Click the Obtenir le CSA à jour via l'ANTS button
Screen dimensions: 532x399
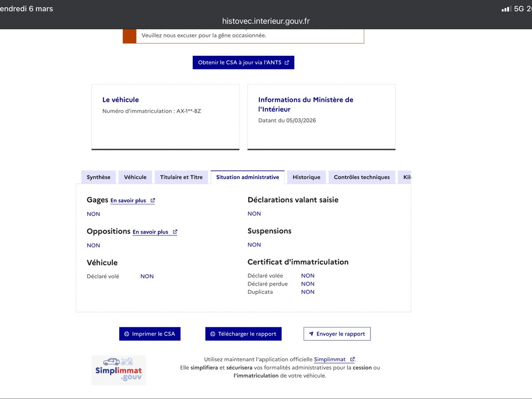click(243, 63)
